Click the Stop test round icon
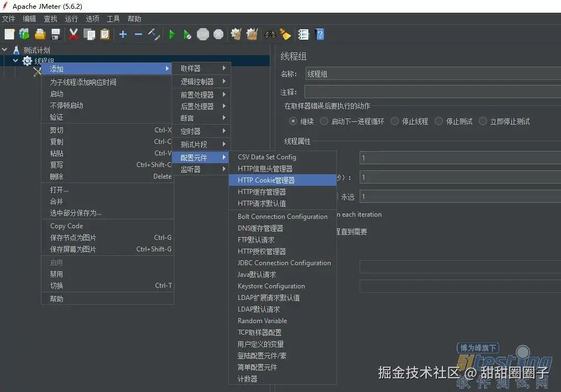The height and width of the screenshot is (392, 561). 203,34
